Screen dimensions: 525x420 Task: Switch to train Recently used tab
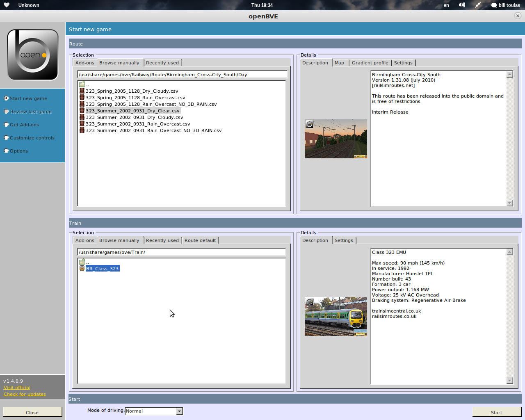click(x=162, y=240)
